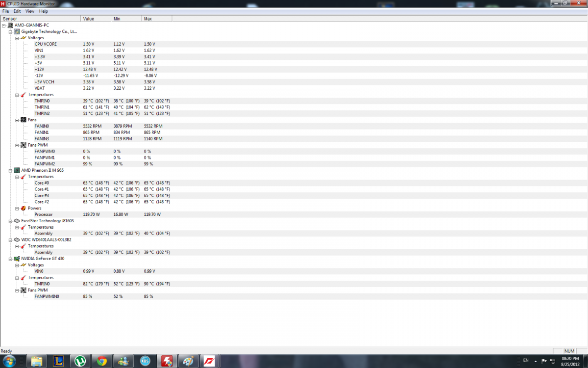Open Windows Live Messenger from the taskbar
The image size is (588, 368).
(123, 361)
